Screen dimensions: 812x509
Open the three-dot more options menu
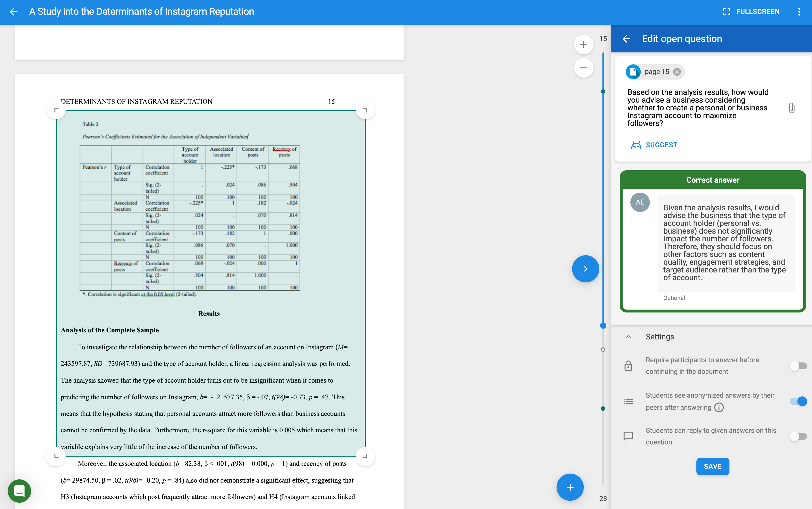tap(799, 12)
